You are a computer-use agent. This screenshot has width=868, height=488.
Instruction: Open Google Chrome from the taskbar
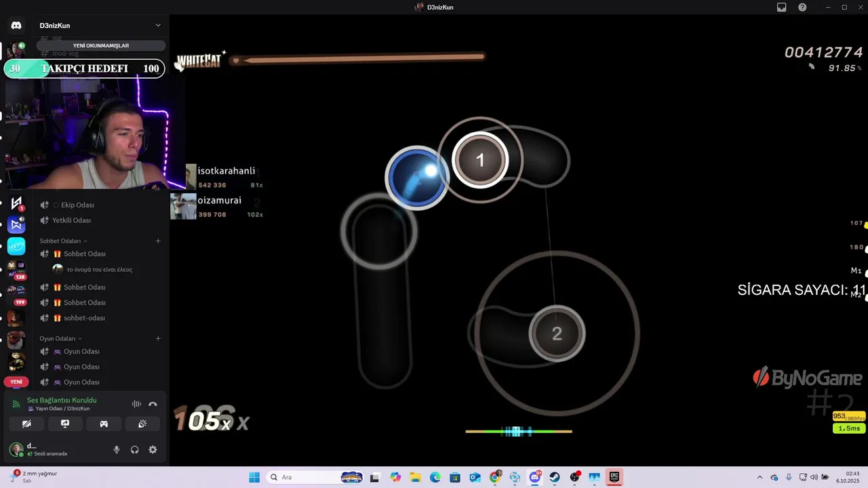495,477
